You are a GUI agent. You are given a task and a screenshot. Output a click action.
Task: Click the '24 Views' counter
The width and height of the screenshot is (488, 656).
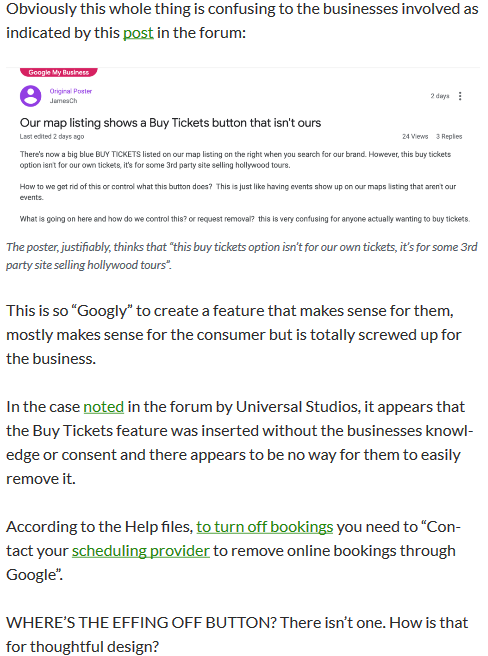pos(415,136)
